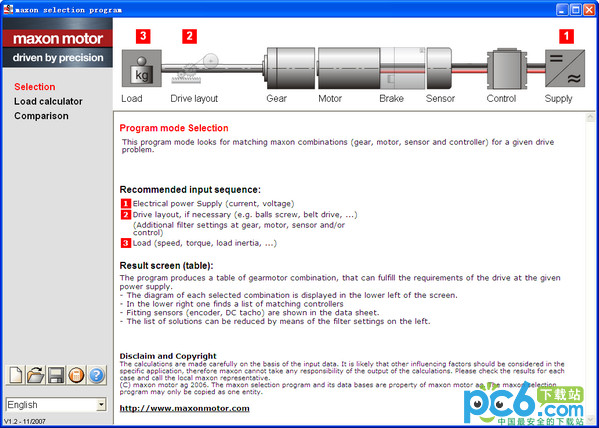Click the scrollbar up arrow in content pane
Image resolution: width=599 pixels, height=428 pixels.
[590, 118]
